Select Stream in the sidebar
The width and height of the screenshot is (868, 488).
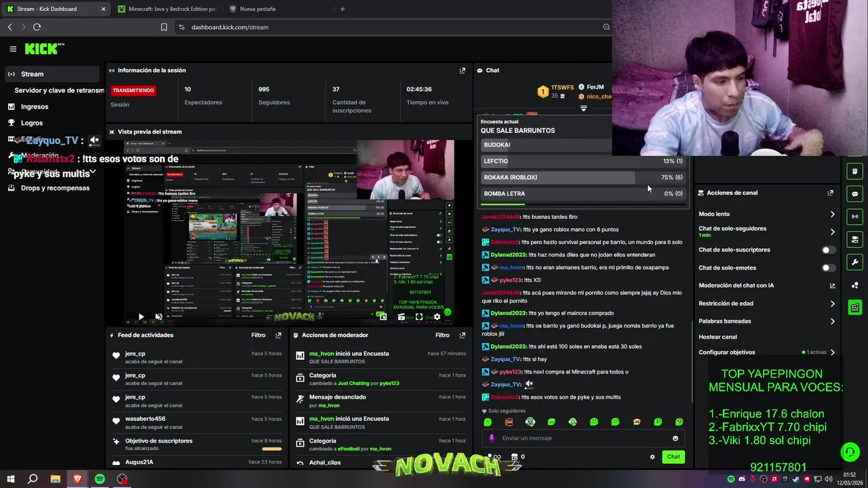(x=52, y=74)
